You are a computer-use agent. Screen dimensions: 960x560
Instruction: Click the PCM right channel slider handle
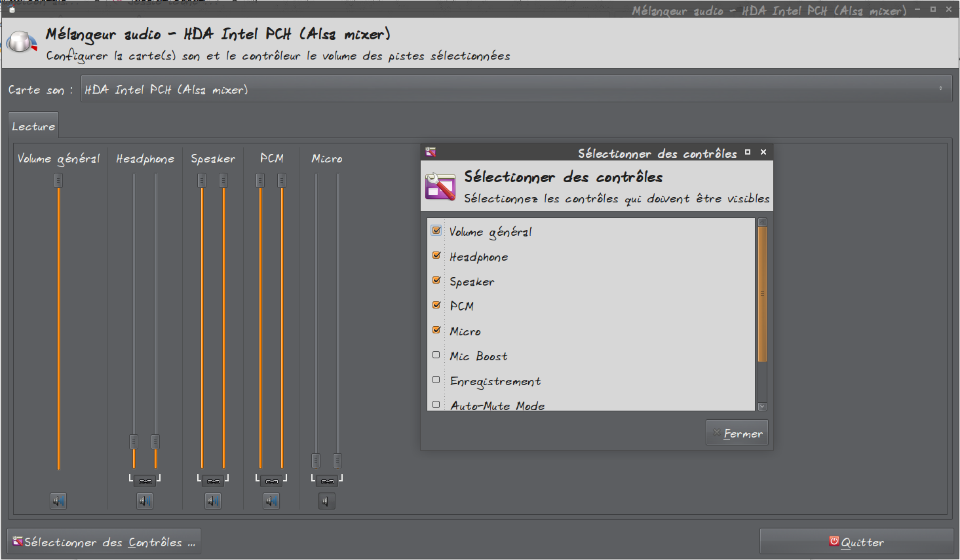(282, 180)
